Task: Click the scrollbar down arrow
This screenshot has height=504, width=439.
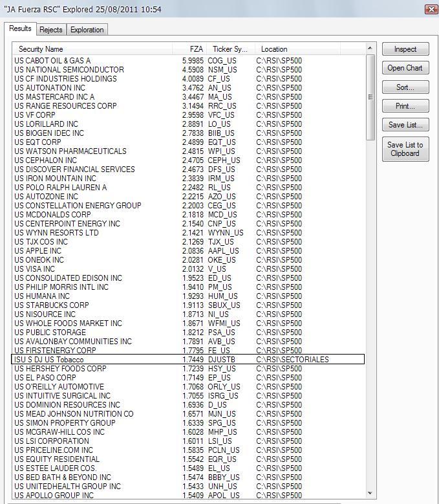Action: click(370, 494)
